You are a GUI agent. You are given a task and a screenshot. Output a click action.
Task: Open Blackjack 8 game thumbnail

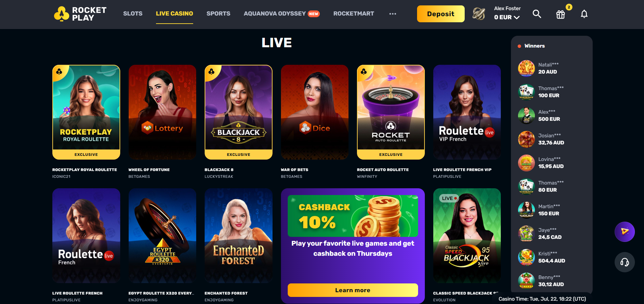238,112
